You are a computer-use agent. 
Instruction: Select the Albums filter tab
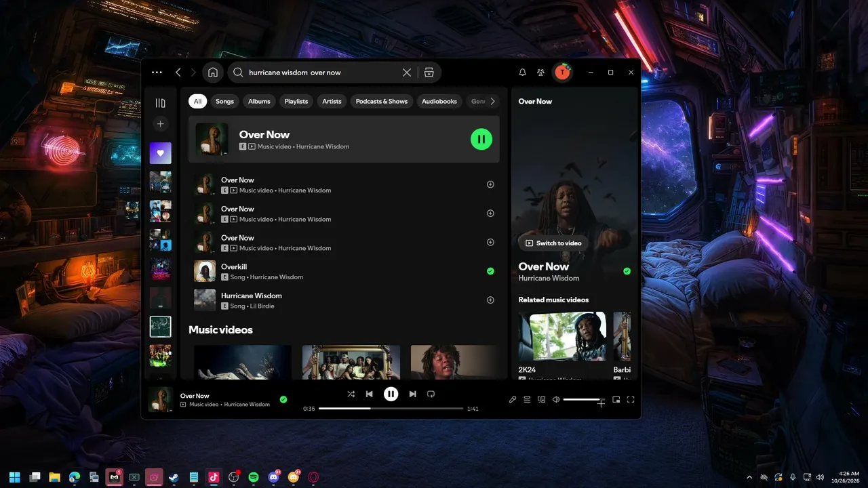pyautogui.click(x=259, y=102)
